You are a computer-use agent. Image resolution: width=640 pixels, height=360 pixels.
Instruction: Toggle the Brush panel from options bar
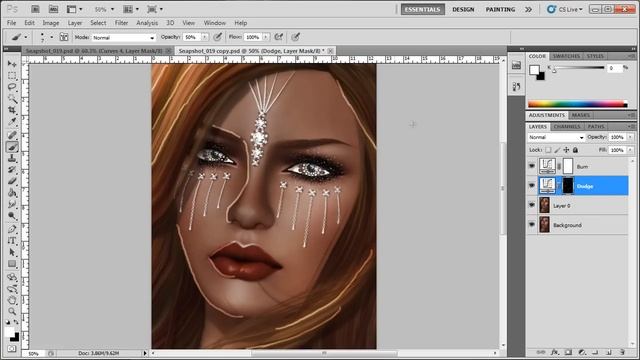[64, 37]
